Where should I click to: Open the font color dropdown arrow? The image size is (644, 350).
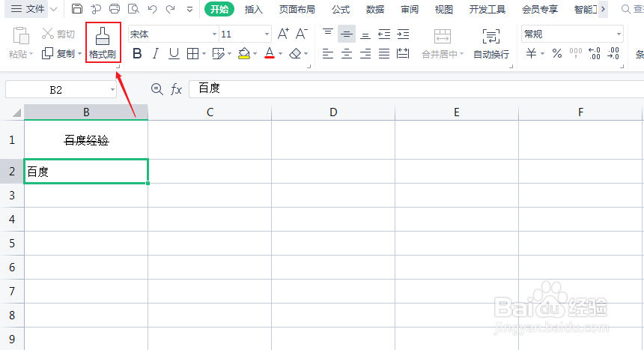click(281, 54)
